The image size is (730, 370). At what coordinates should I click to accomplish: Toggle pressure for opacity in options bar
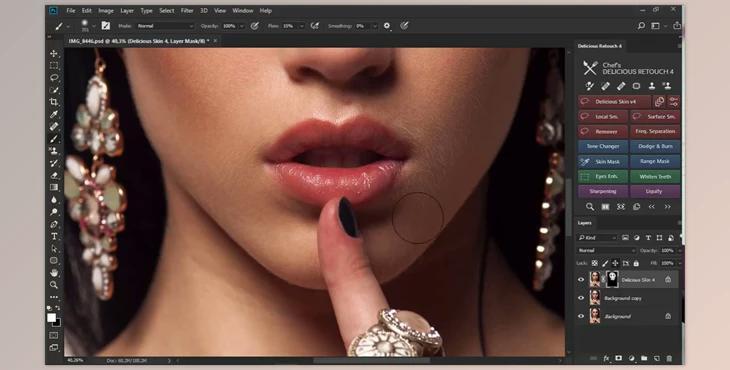tap(254, 26)
